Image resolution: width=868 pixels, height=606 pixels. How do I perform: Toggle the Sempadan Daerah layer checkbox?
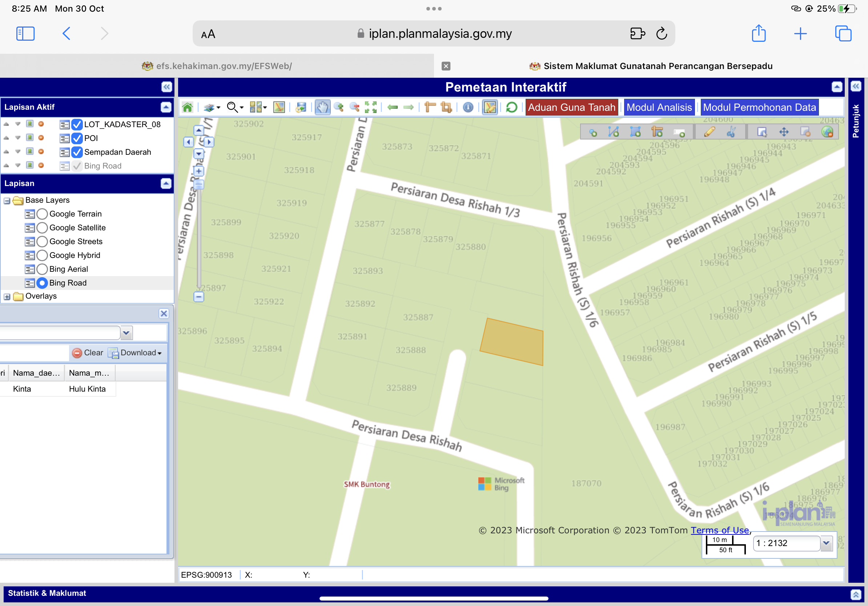(77, 152)
